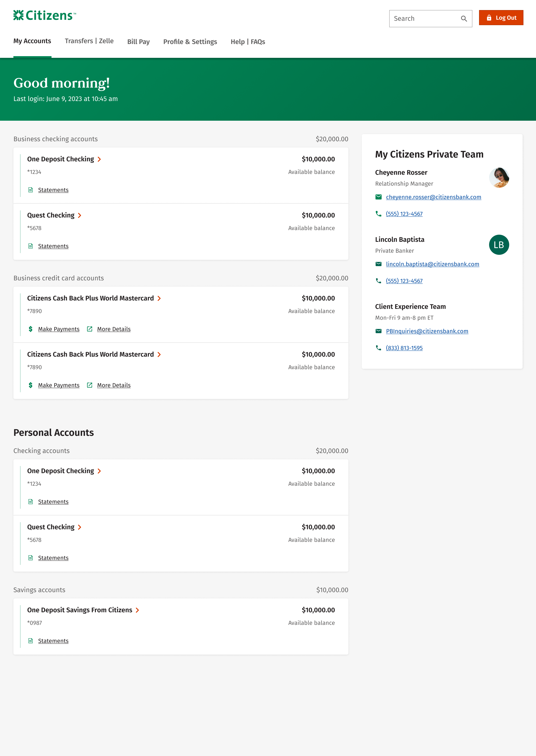
Task: Click document icon beside One Deposit Savings Statements
Action: (31, 641)
